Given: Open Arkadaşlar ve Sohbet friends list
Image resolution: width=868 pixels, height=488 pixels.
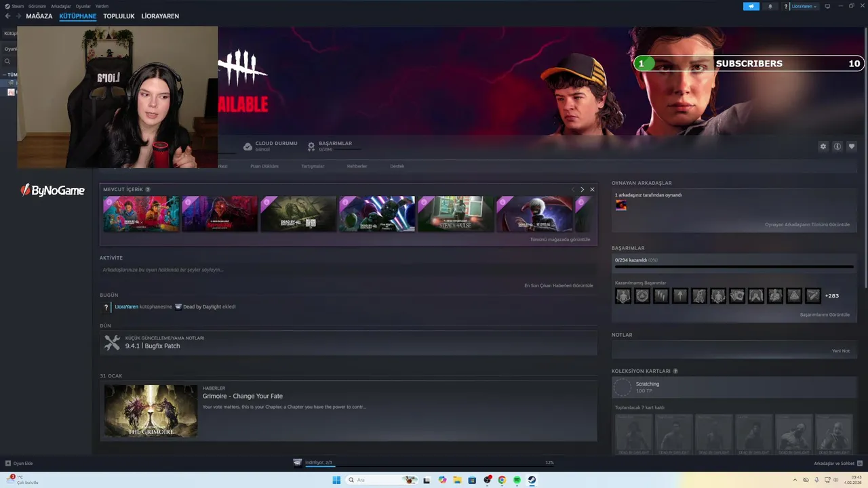Looking at the screenshot, I should [x=837, y=464].
